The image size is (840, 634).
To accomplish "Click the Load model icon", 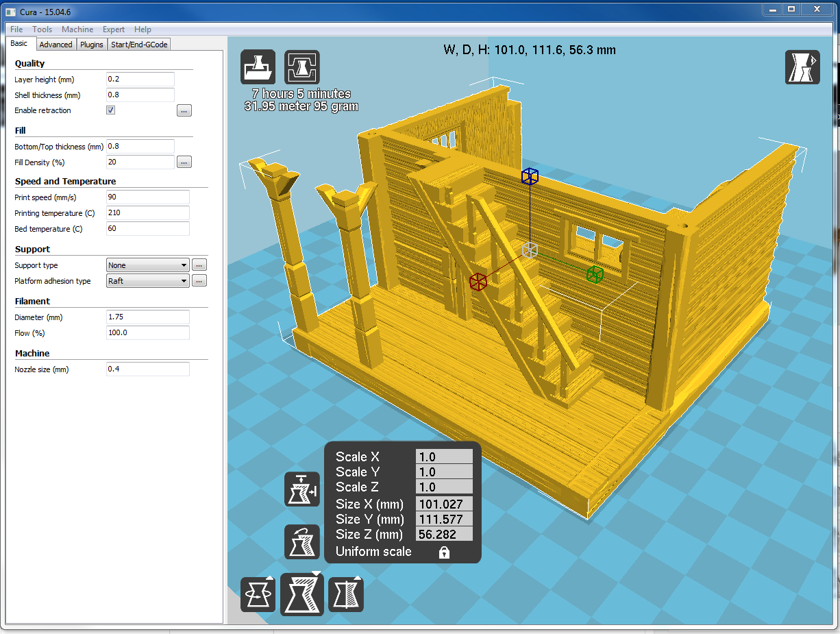I will (x=258, y=67).
